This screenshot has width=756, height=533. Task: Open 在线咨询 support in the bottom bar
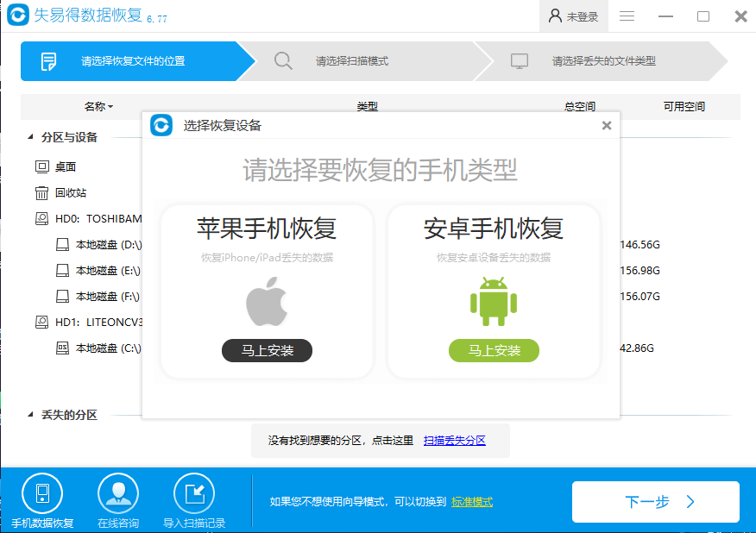(118, 501)
